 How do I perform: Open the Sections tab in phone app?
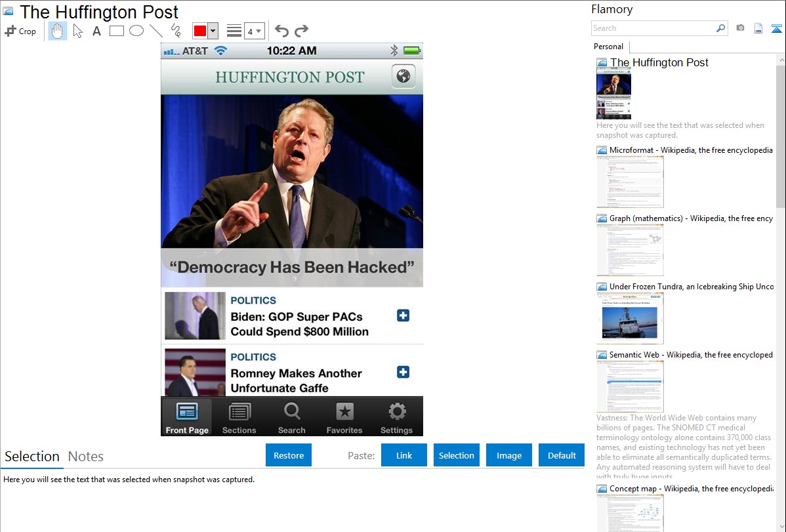pos(239,417)
